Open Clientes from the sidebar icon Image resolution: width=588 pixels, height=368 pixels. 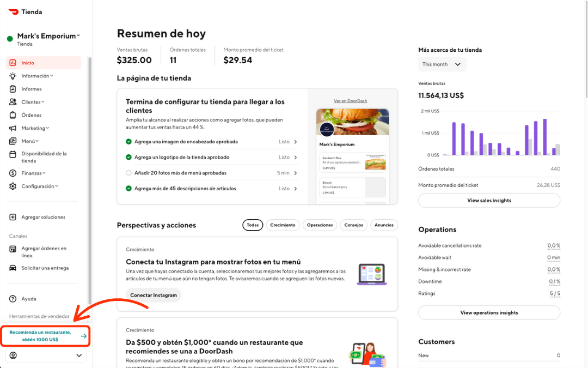(12, 101)
